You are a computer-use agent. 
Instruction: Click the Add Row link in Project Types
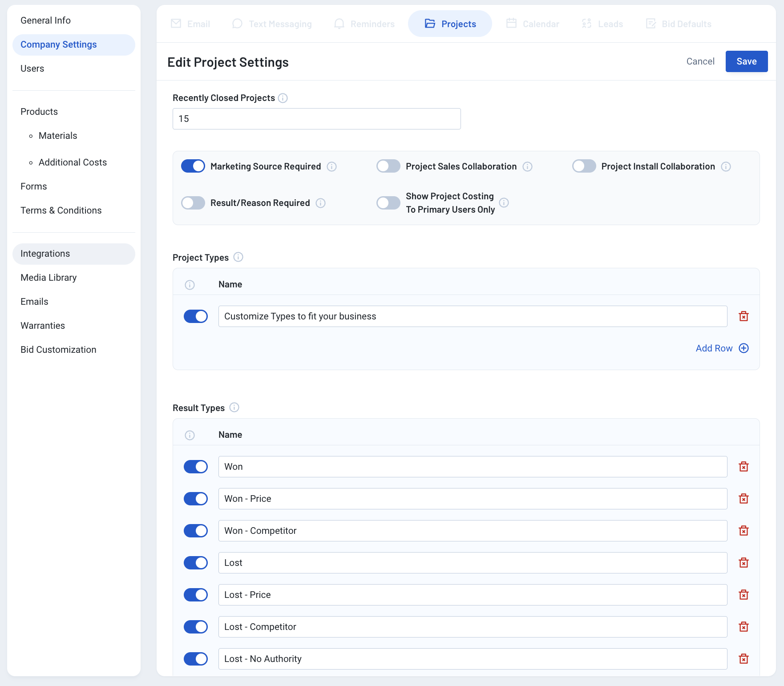coord(714,348)
